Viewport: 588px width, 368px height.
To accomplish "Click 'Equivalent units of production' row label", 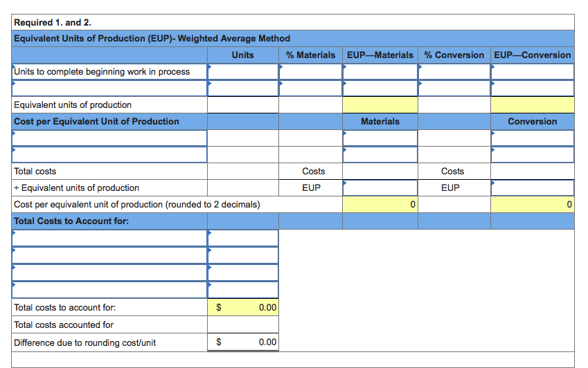I will 73,105.
